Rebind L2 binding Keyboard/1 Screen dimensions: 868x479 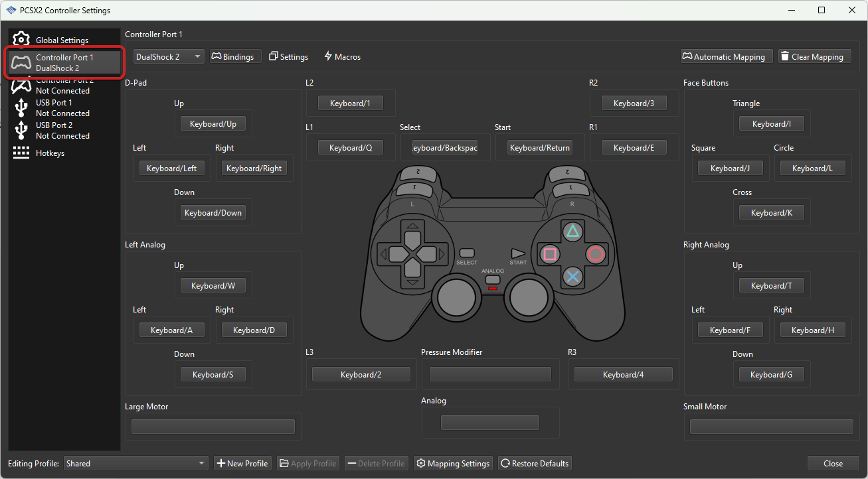pos(351,103)
